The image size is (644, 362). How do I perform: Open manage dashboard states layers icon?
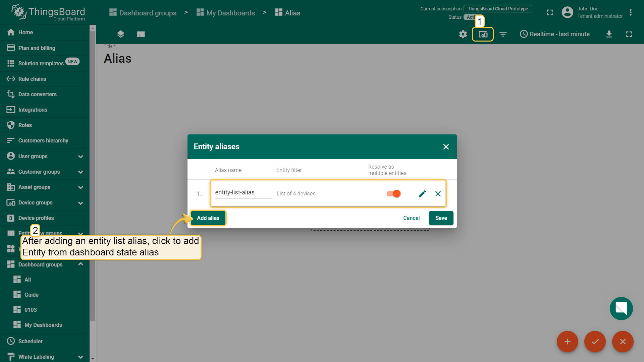click(120, 34)
